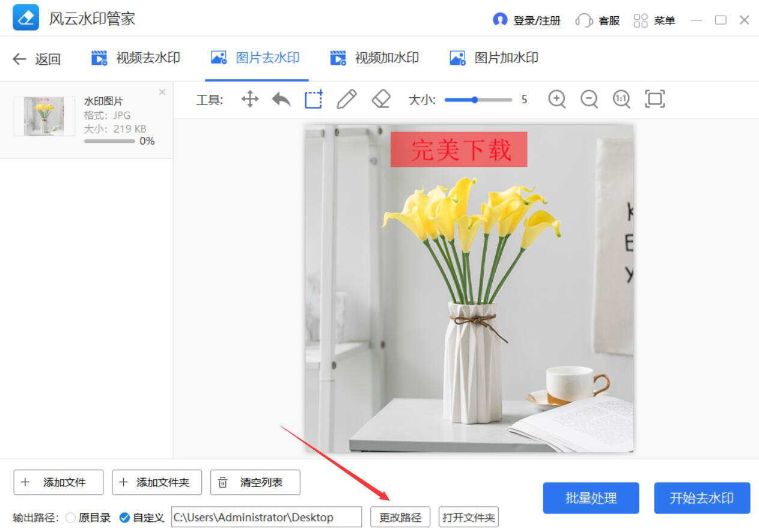This screenshot has width=759, height=532.
Task: Click 清空列表 button
Action: click(255, 482)
